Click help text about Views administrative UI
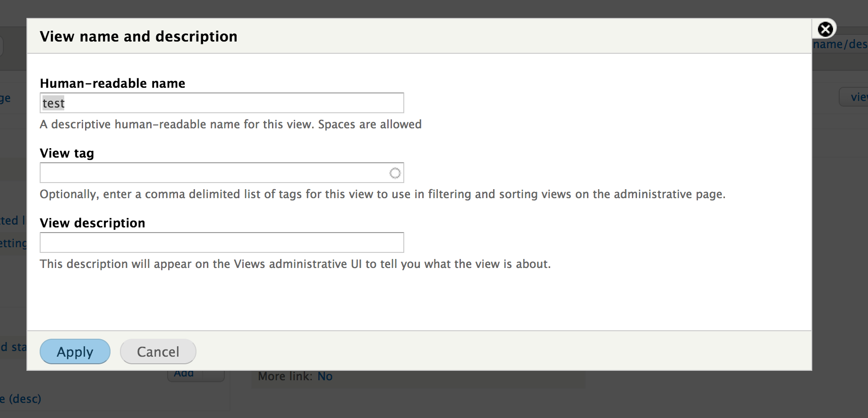Image resolution: width=868 pixels, height=418 pixels. (295, 264)
